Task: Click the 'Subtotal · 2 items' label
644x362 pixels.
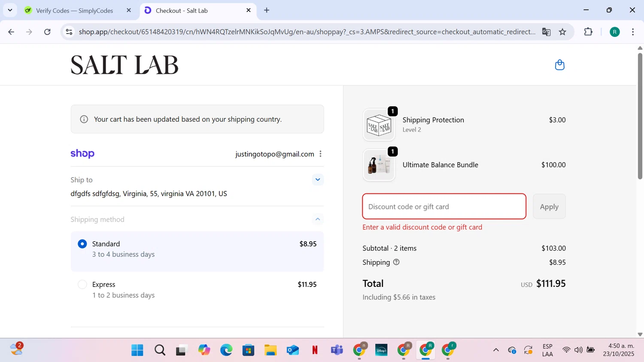Action: [x=389, y=248]
